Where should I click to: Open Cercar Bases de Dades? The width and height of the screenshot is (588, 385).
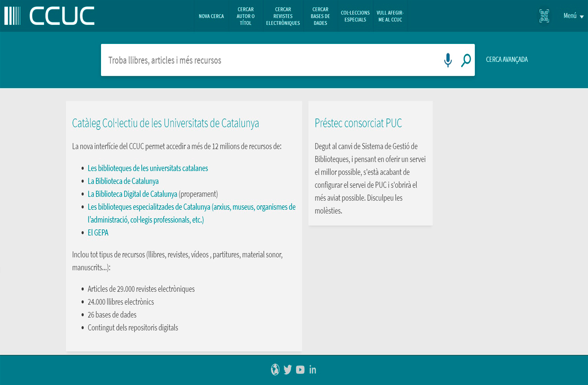pyautogui.click(x=320, y=16)
